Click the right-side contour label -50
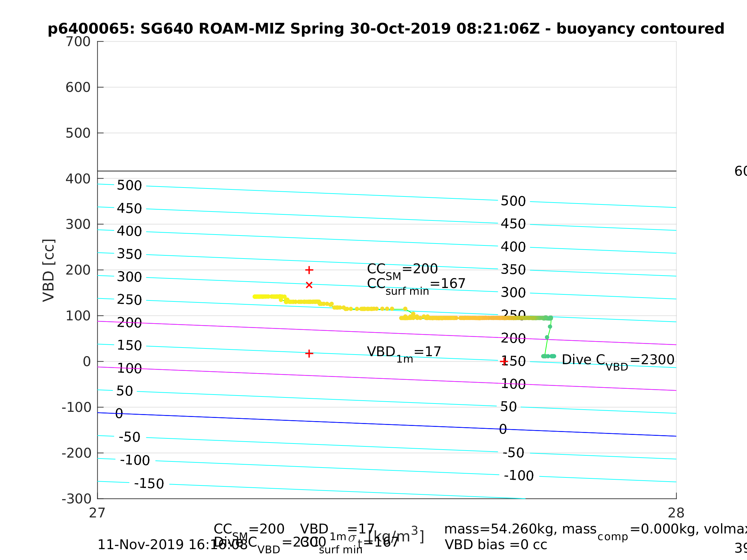This screenshot has height=560, width=747. pyautogui.click(x=513, y=453)
